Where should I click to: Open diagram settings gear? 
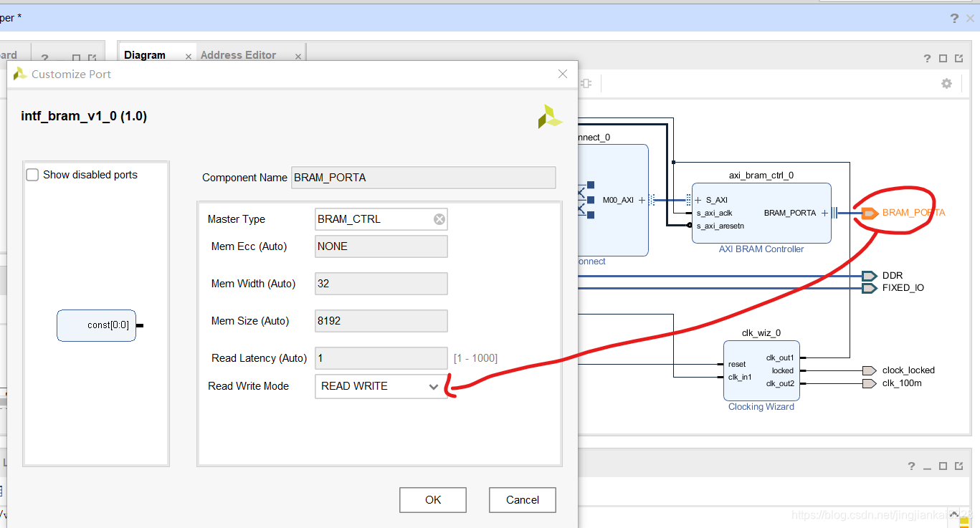click(x=946, y=84)
